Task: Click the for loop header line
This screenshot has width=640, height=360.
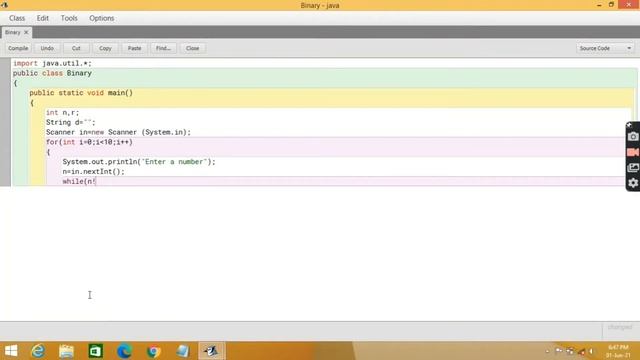Action: pyautogui.click(x=89, y=142)
